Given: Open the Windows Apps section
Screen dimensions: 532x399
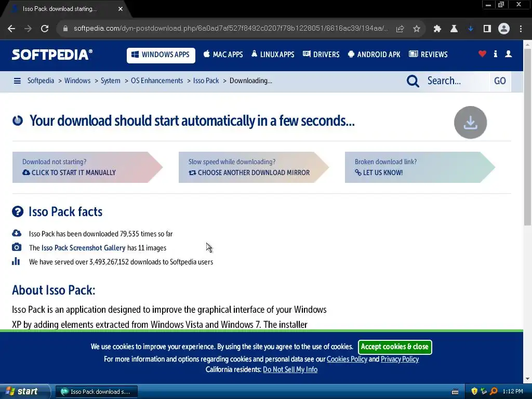Looking at the screenshot, I should (x=161, y=55).
